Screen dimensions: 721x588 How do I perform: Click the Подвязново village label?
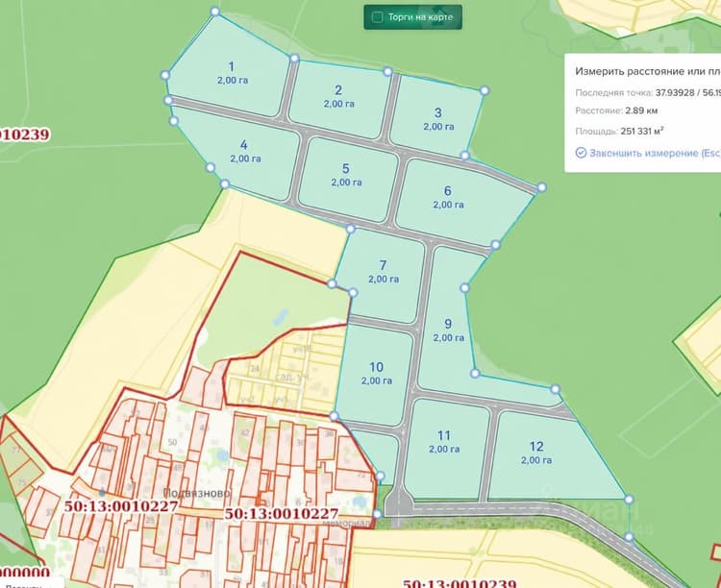[x=197, y=493]
